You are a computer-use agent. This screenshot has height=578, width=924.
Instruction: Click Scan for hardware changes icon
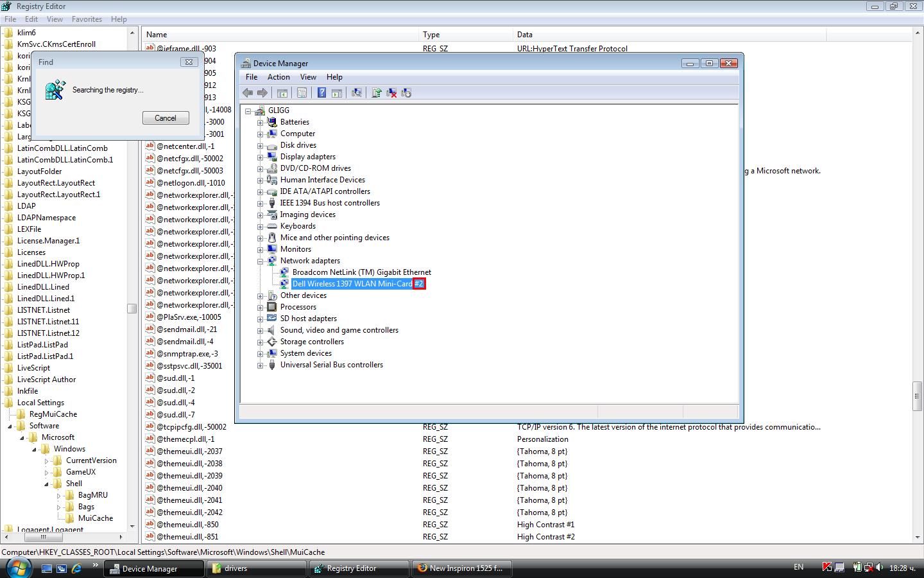coord(356,93)
